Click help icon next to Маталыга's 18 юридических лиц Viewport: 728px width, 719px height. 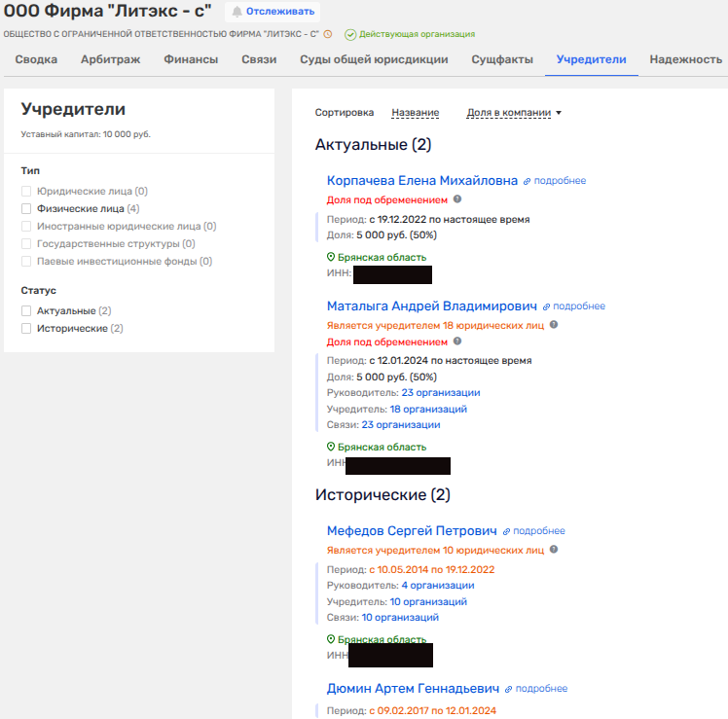tap(554, 324)
